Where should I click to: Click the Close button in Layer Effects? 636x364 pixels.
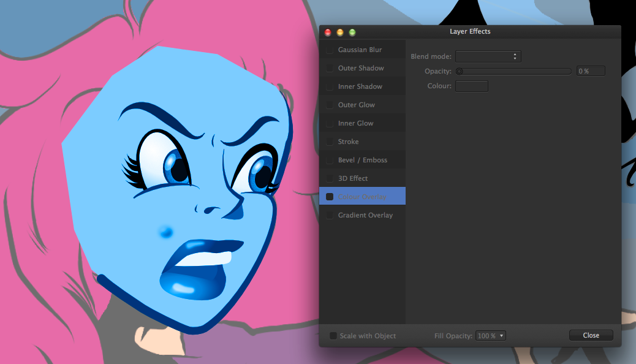591,335
